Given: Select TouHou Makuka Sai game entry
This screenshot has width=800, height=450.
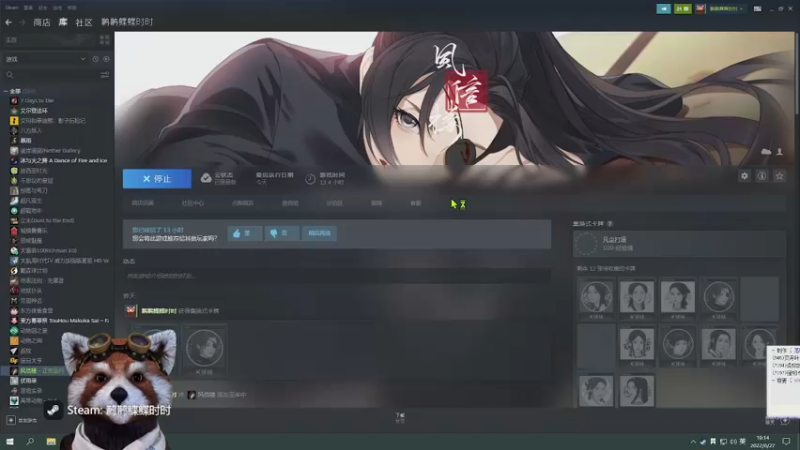Looking at the screenshot, I should tap(64, 320).
